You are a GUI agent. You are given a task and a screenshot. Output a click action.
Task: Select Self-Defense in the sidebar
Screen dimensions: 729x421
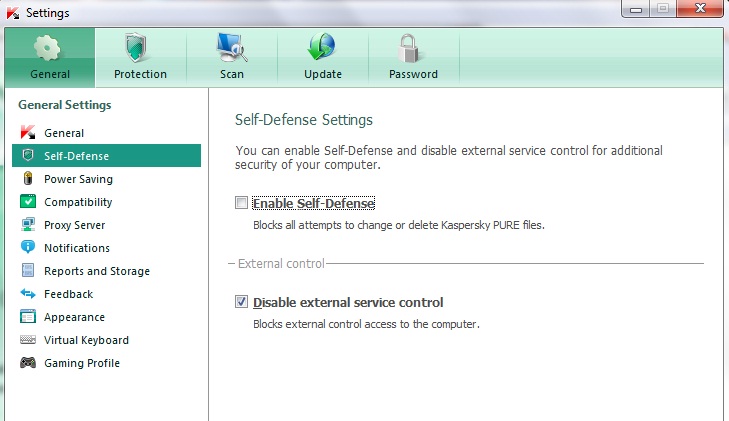[x=106, y=156]
